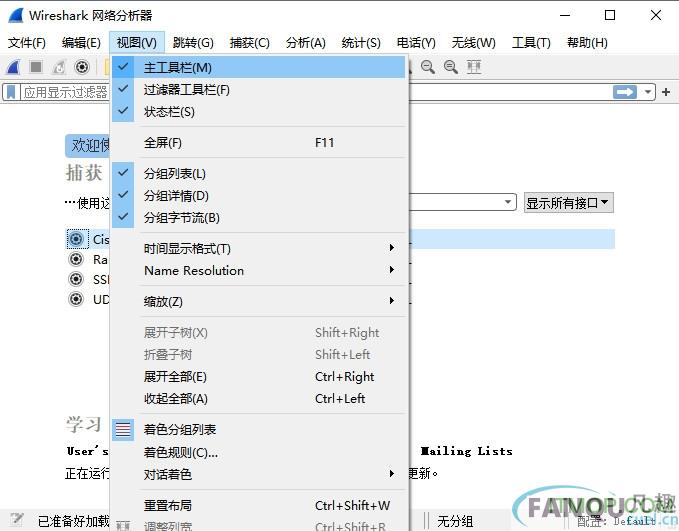
Task: Click the display filter bookmark icon
Action: (11, 92)
